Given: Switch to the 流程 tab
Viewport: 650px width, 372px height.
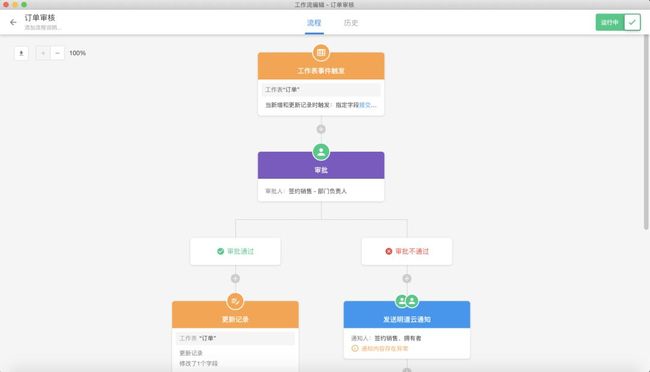Looking at the screenshot, I should 314,23.
